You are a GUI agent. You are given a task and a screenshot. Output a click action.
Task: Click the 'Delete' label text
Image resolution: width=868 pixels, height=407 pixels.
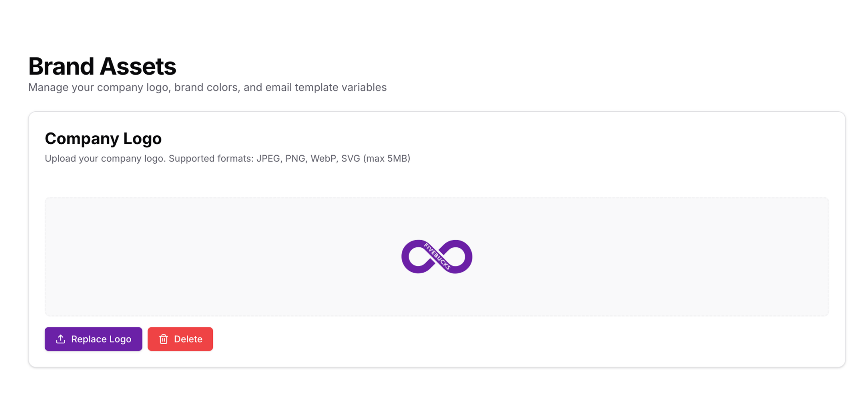tap(189, 339)
